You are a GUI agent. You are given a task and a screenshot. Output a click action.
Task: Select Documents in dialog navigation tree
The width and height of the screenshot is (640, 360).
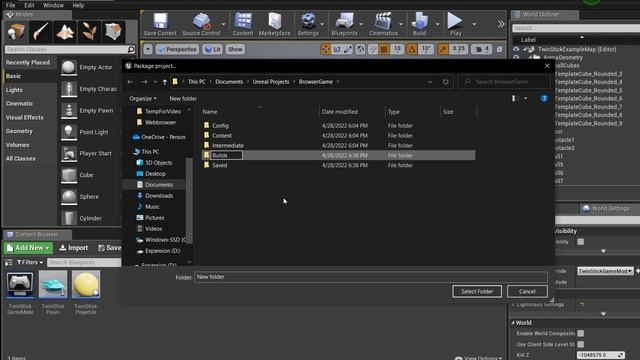click(159, 184)
